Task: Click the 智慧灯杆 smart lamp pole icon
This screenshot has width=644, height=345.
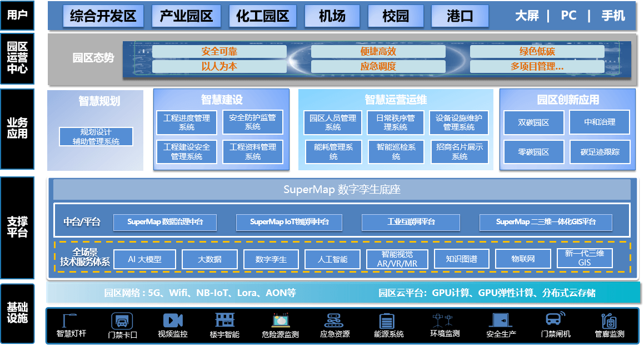Action: tap(70, 321)
